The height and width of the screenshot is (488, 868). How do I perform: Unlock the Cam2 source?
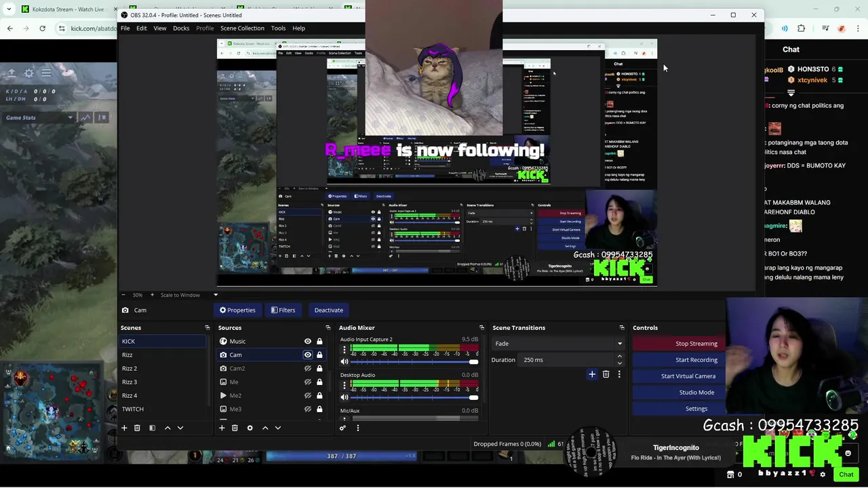(x=319, y=368)
